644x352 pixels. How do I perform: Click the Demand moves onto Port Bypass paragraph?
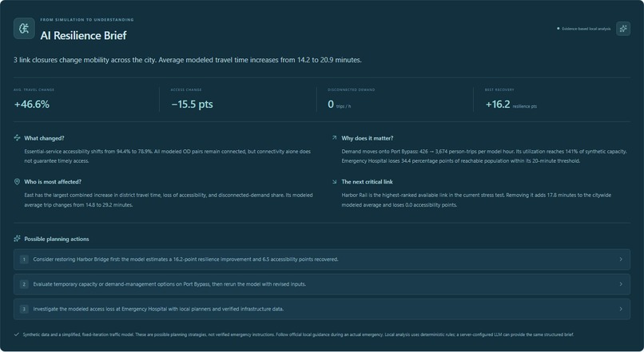click(x=484, y=156)
